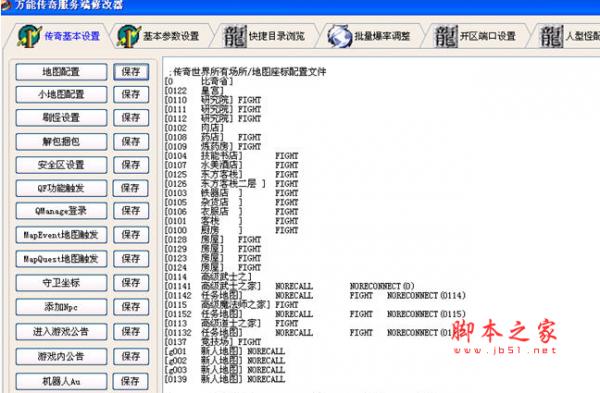Click the dragon icon on 开区端口设置
The width and height of the screenshot is (600, 393).
[x=446, y=36]
